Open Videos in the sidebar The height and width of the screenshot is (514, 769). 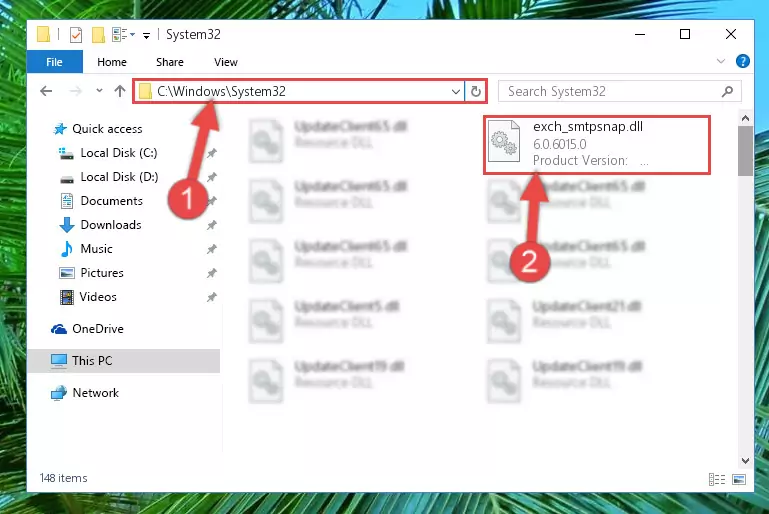click(x=88, y=297)
